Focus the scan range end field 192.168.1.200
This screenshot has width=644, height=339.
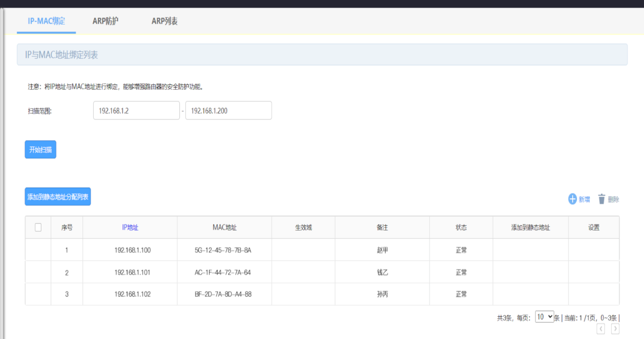coord(228,110)
